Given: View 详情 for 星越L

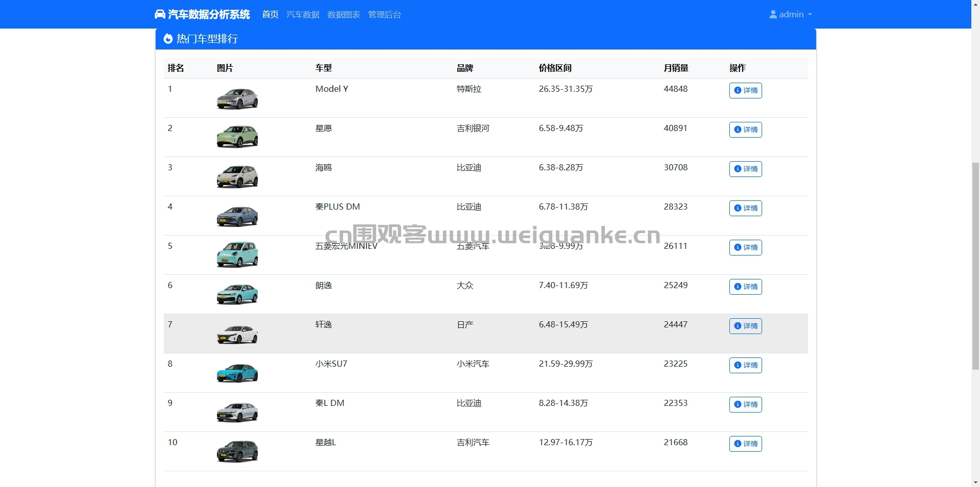Looking at the screenshot, I should tap(745, 444).
